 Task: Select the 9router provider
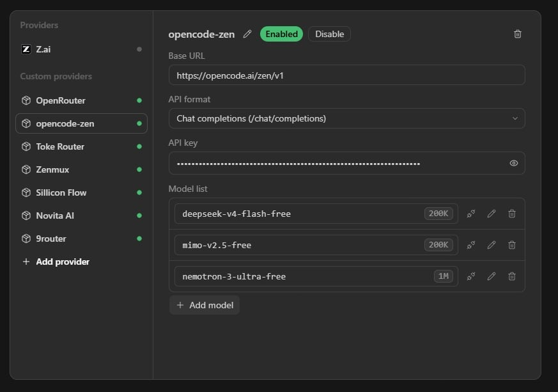[x=81, y=239]
